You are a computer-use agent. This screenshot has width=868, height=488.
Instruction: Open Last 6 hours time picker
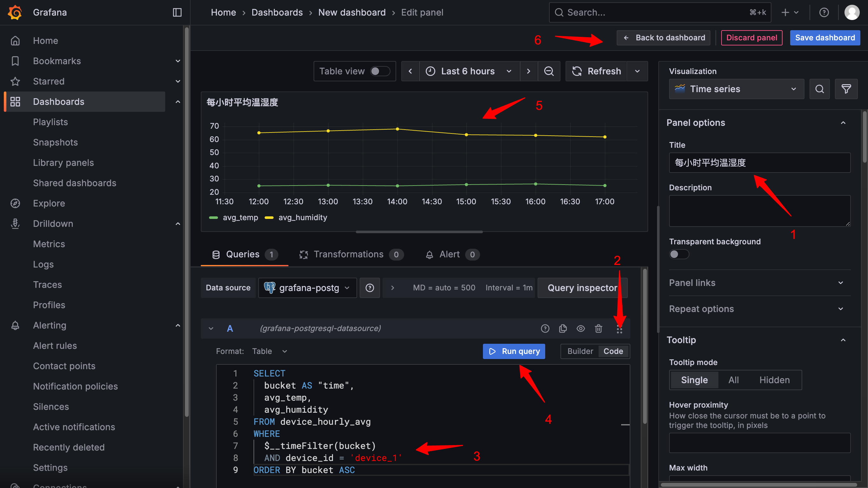[x=469, y=71]
